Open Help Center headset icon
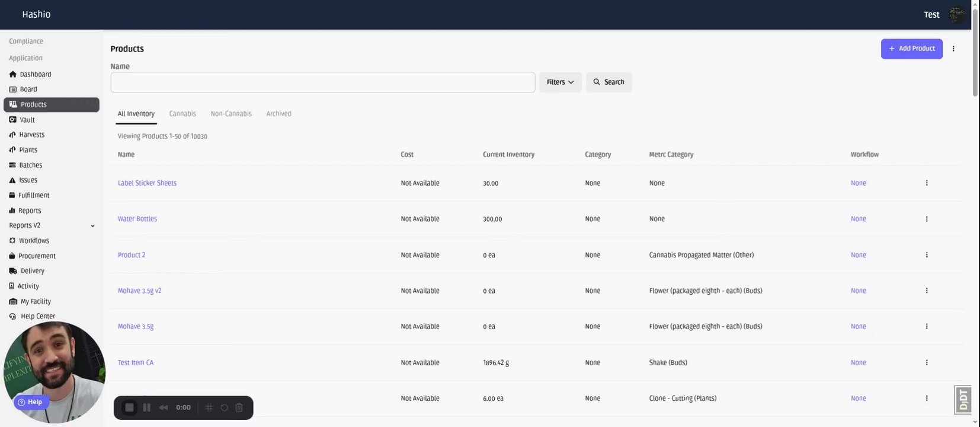Screen dimensions: 980x427 (12, 316)
